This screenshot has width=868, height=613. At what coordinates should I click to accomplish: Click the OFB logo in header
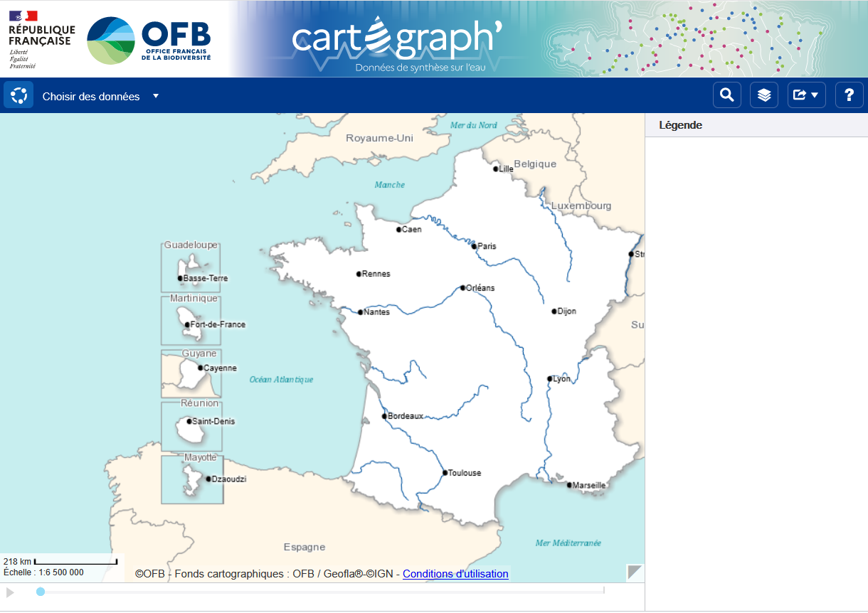[x=149, y=40]
